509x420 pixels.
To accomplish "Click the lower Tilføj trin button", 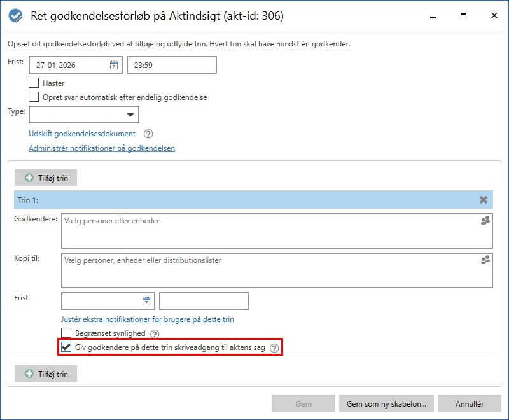I will (46, 374).
